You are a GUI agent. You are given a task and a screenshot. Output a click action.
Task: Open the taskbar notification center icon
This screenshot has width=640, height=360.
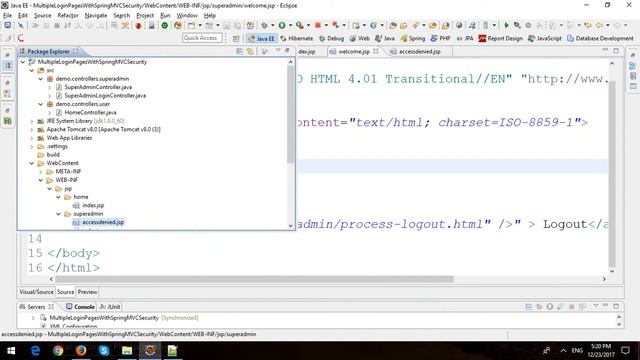pos(625,351)
